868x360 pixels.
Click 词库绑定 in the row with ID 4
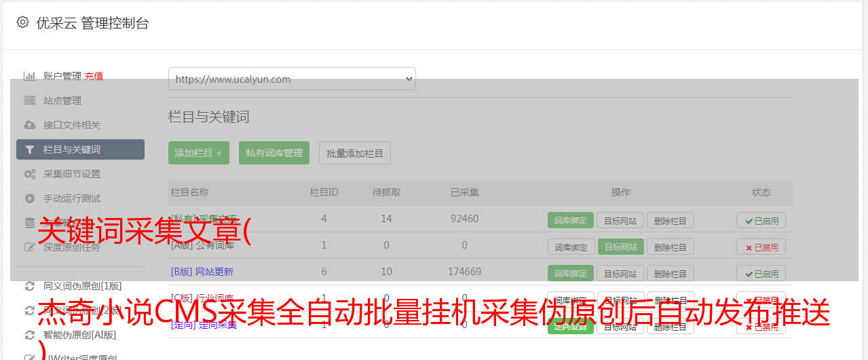tap(571, 220)
